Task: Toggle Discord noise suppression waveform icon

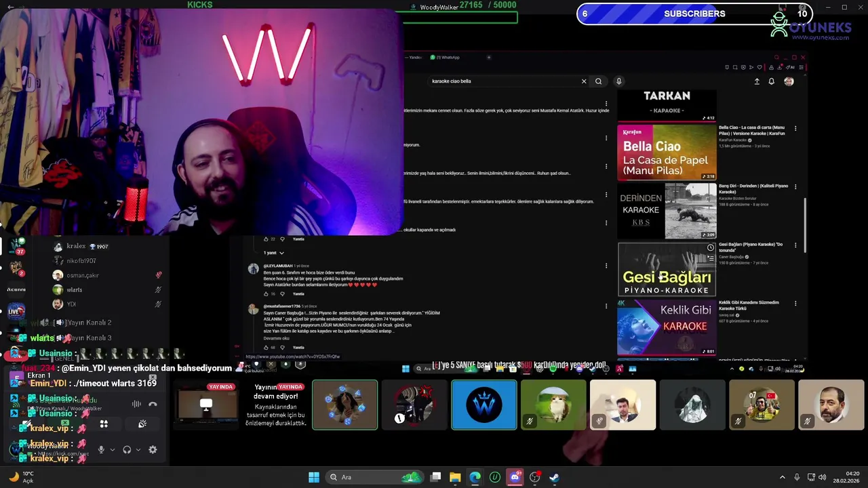Action: click(x=136, y=404)
